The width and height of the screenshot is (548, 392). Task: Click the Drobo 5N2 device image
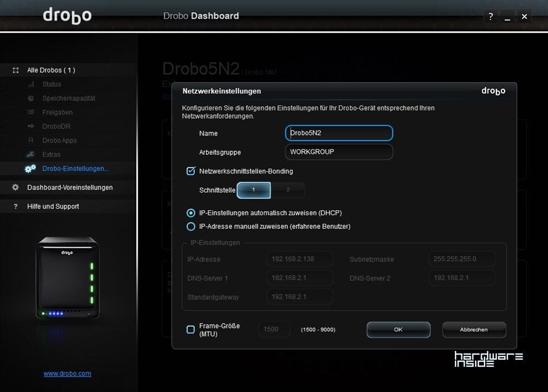pyautogui.click(x=67, y=278)
